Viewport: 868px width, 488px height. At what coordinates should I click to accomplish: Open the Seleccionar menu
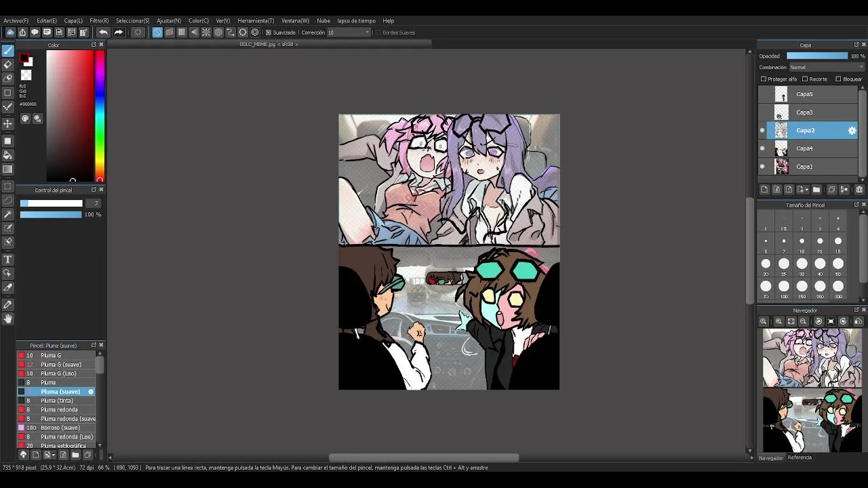click(132, 21)
